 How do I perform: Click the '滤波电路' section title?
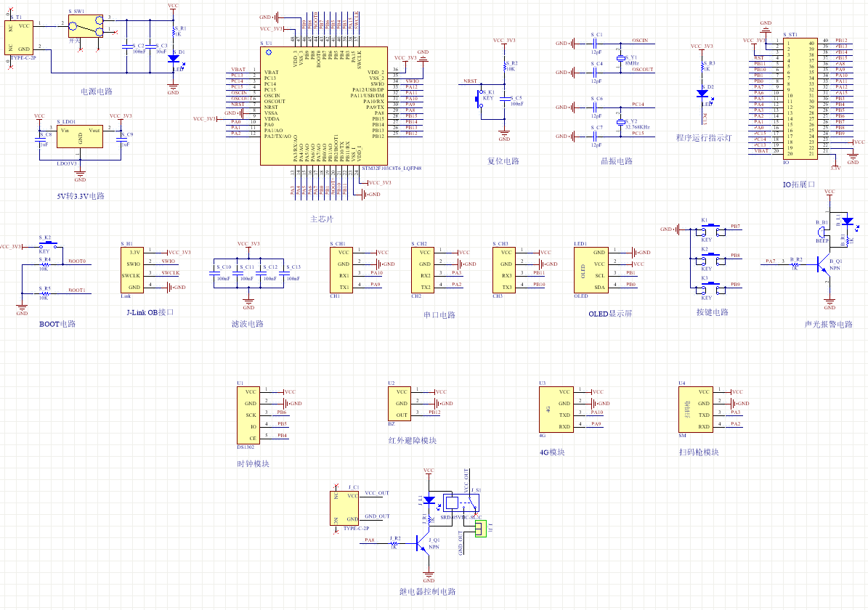[x=248, y=324]
